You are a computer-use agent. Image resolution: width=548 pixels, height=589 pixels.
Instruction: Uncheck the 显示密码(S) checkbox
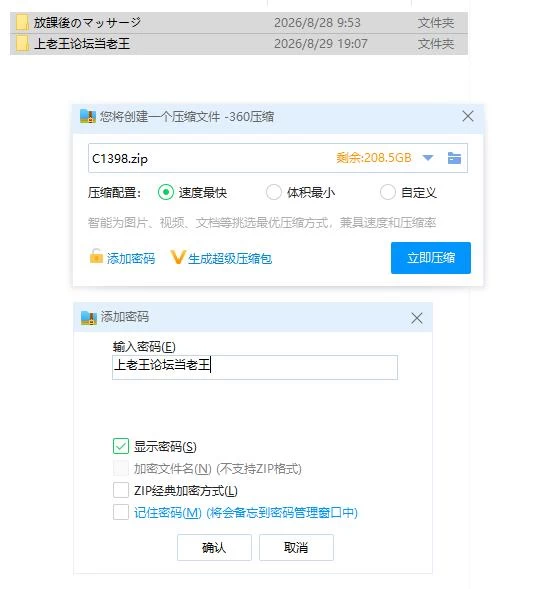[x=121, y=446]
